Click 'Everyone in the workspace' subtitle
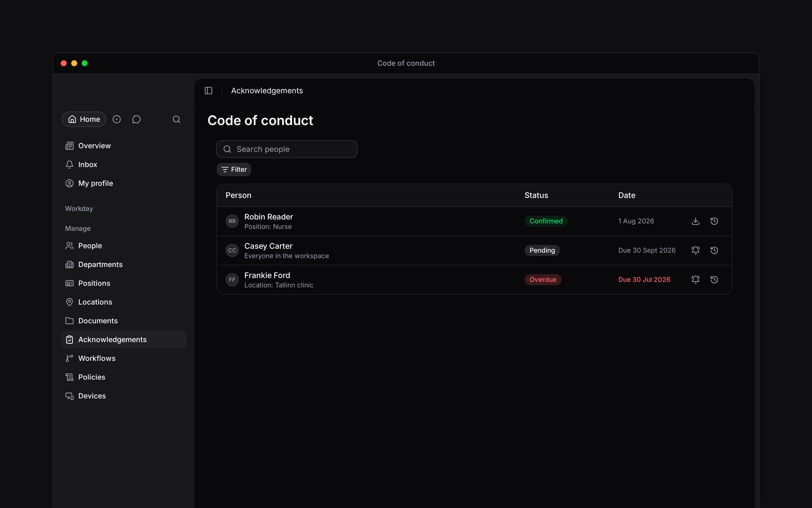Viewport: 812px width, 508px height. (287, 256)
